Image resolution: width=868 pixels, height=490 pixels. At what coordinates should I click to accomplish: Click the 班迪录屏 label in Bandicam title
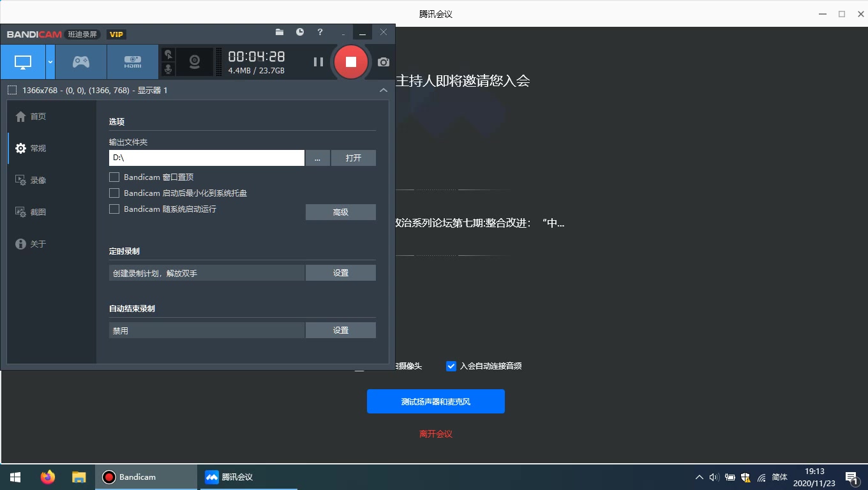pos(83,34)
